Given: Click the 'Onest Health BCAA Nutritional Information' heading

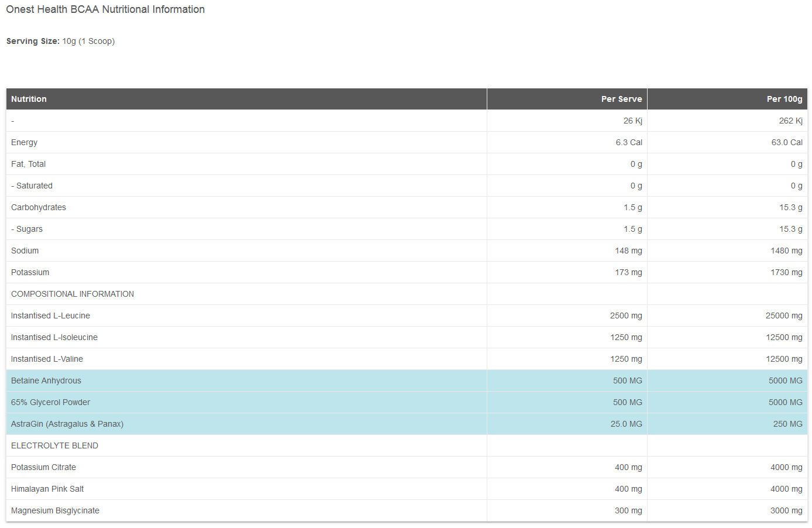Looking at the screenshot, I should click(105, 9).
